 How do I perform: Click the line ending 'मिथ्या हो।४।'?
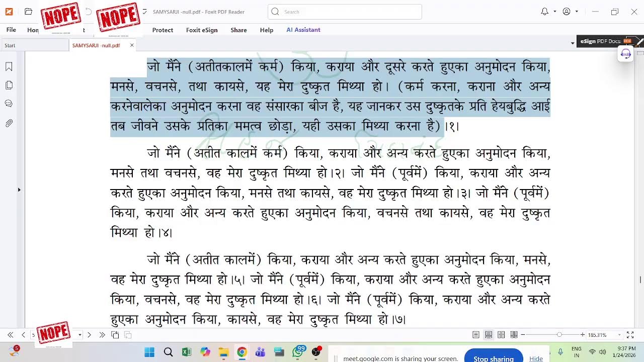[141, 232]
